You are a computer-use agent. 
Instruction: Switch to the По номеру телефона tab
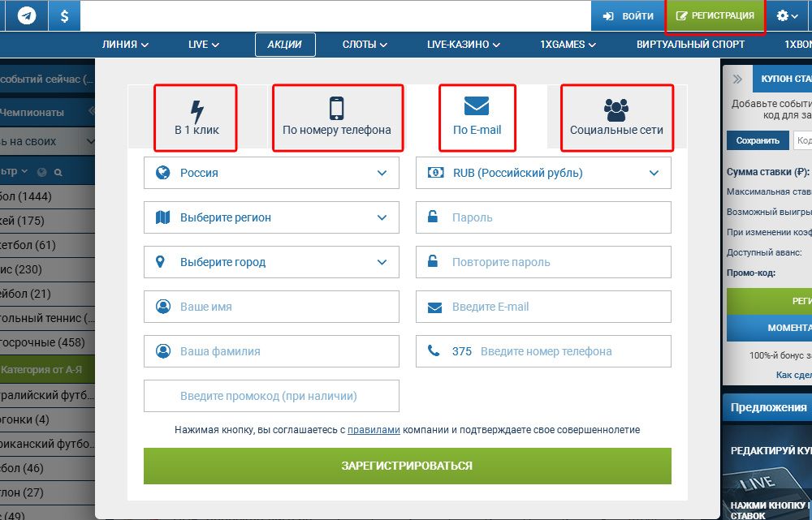click(x=337, y=117)
